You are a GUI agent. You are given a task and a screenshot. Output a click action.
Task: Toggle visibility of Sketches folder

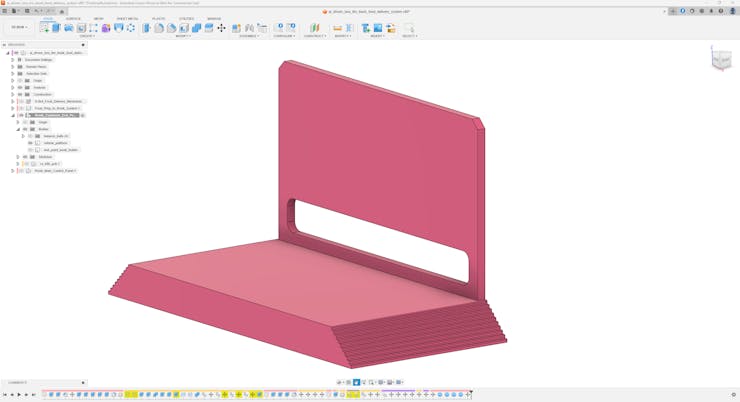click(x=25, y=157)
